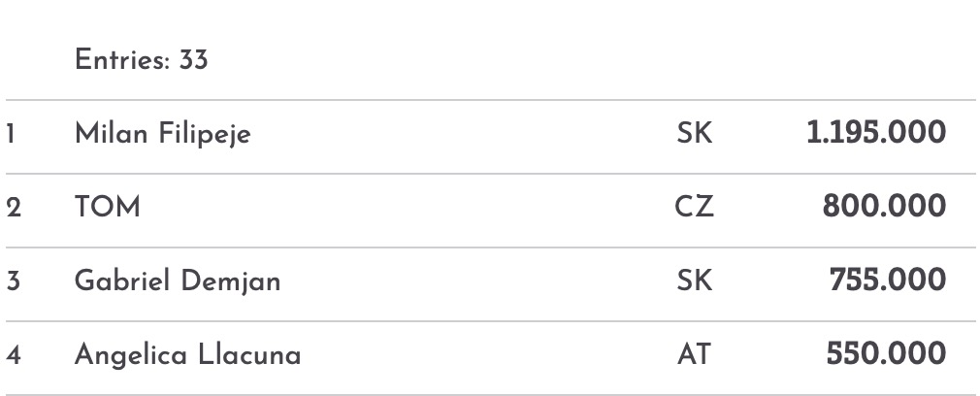The height and width of the screenshot is (396, 980).
Task: Select the chip count 800.000
Action: pos(884,207)
